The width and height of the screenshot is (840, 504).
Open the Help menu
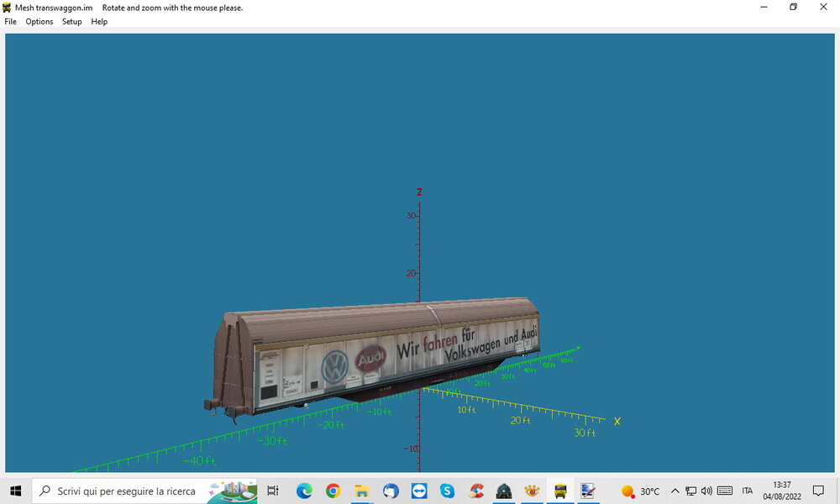click(99, 22)
